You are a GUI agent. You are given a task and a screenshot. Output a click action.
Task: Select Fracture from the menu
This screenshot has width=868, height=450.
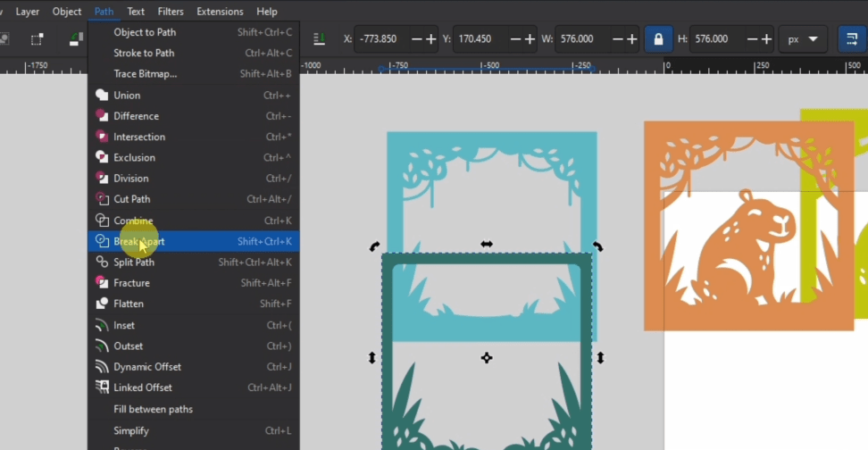pyautogui.click(x=131, y=283)
